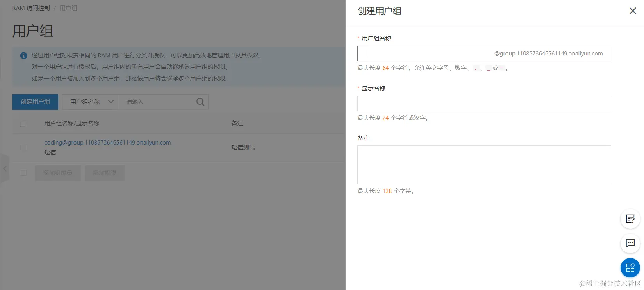Viewport: 644px width, 290px height.
Task: Focus the 用户组名称 input field
Action: 484,54
